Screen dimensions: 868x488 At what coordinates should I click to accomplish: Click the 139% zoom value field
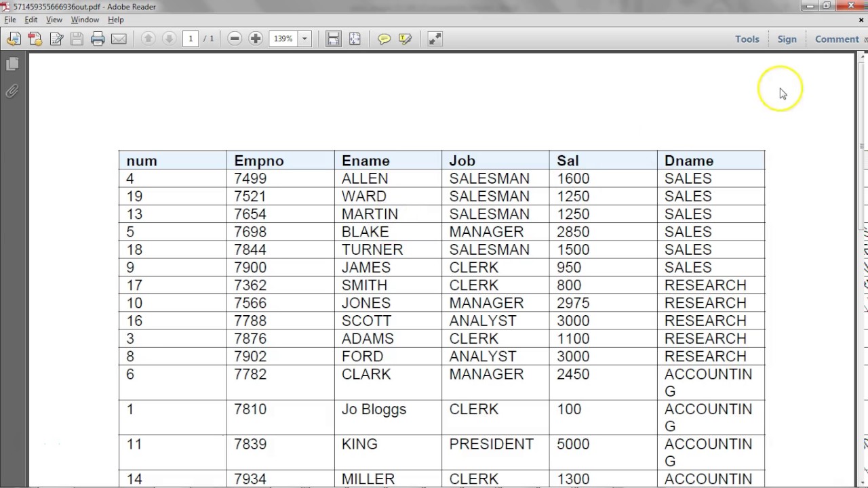point(283,39)
